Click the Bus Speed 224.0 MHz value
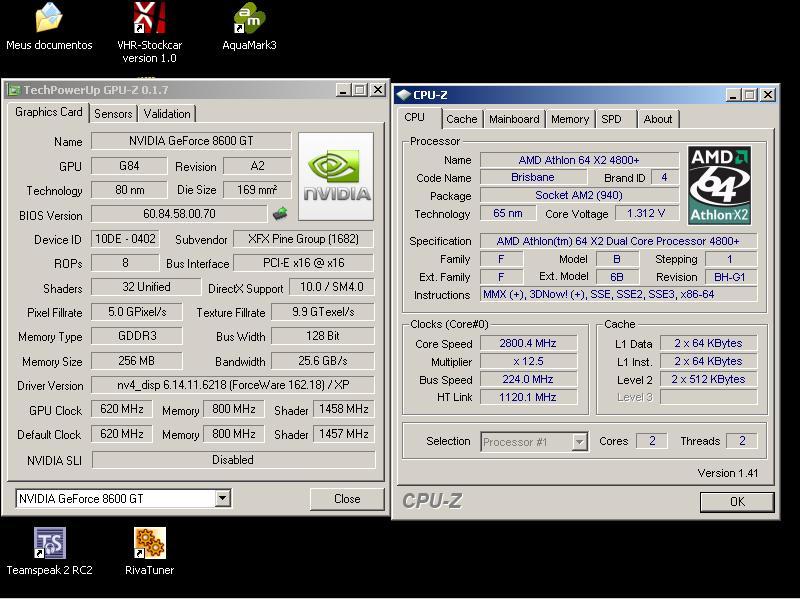The image size is (800, 600). (528, 379)
